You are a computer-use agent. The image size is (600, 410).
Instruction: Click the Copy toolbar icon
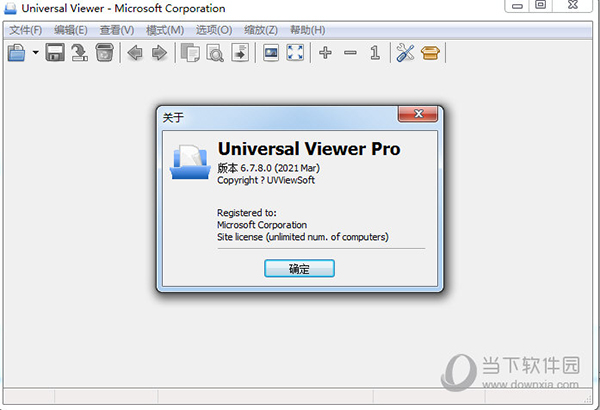point(190,52)
